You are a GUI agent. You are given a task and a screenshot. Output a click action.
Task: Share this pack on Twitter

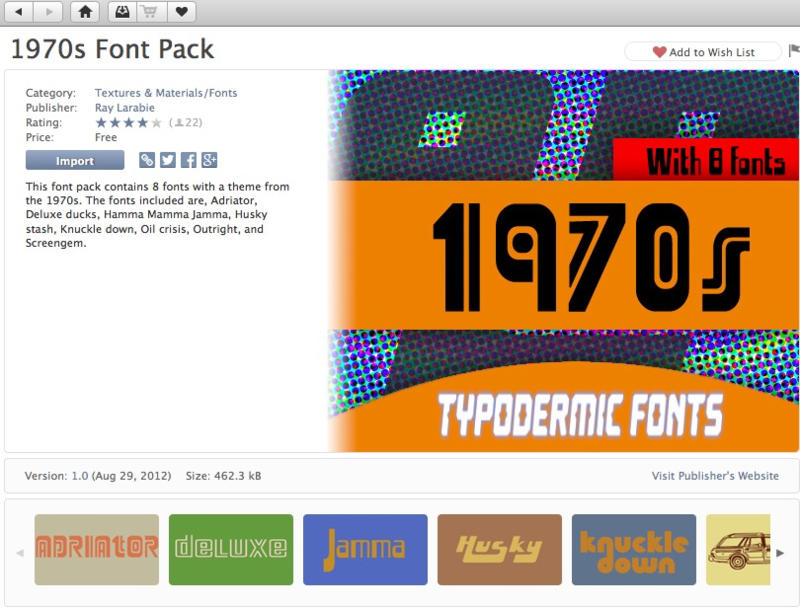(x=167, y=160)
